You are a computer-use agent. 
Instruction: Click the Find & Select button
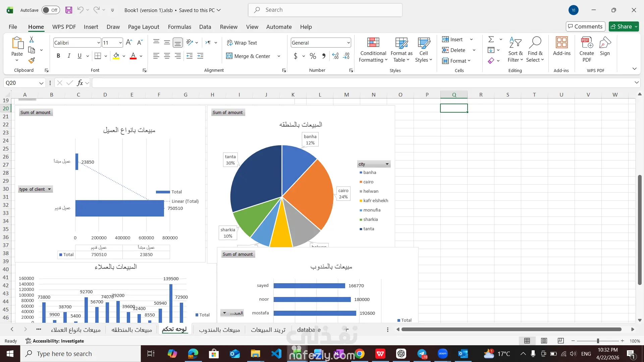pyautogui.click(x=535, y=50)
